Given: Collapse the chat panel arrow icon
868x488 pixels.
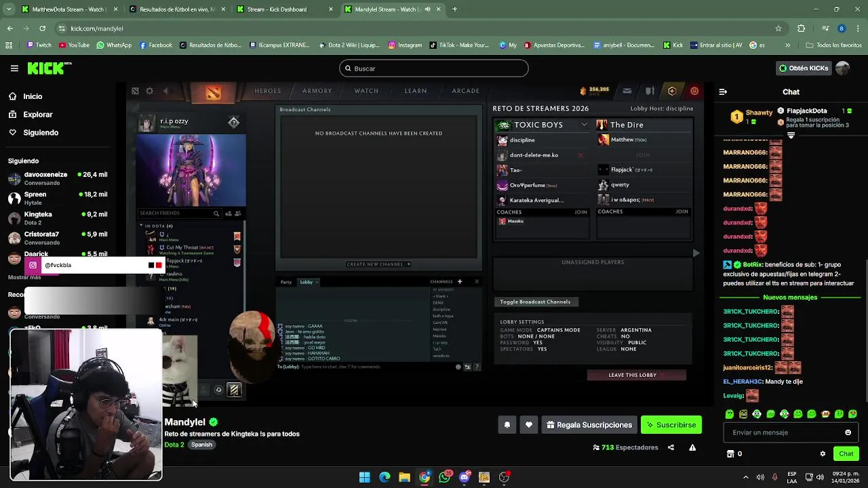Looking at the screenshot, I should tap(723, 91).
